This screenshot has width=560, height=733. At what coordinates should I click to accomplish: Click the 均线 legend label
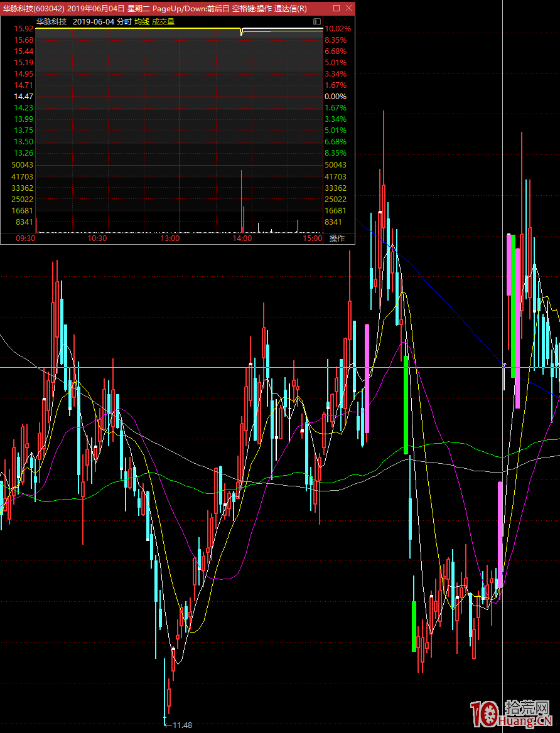click(x=142, y=21)
